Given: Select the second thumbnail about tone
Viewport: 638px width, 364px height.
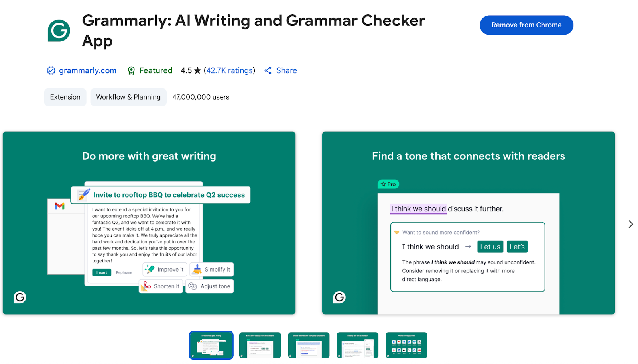Looking at the screenshot, I should coord(260,345).
